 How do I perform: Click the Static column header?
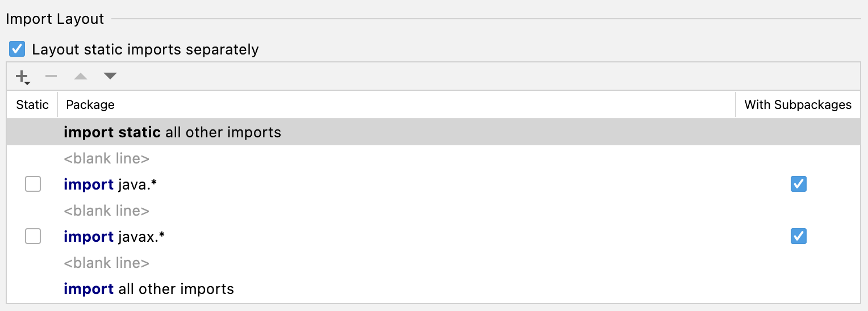click(x=32, y=104)
